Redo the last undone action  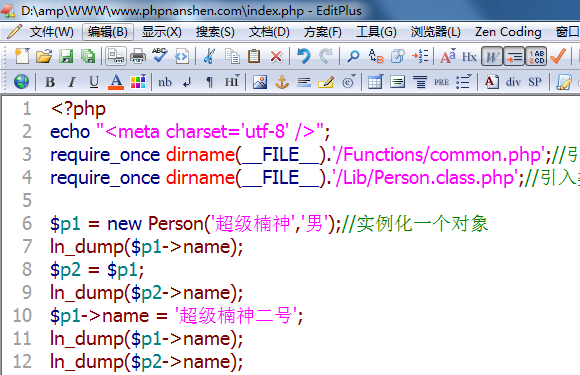tap(326, 56)
